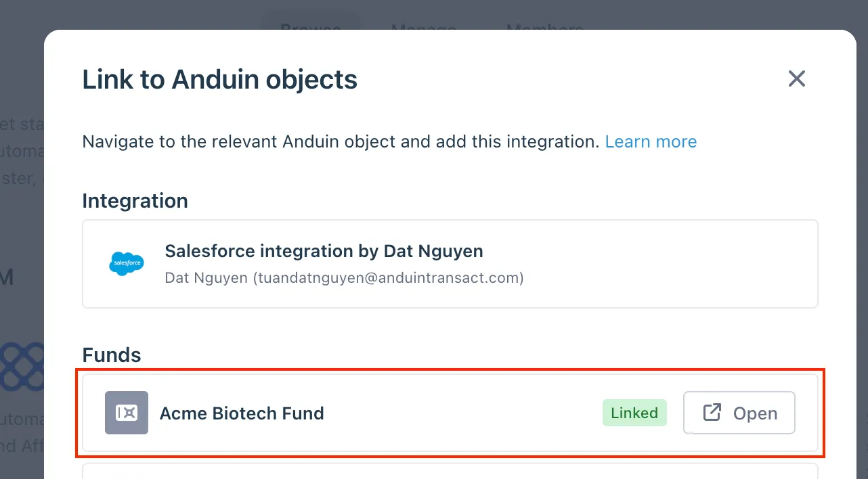Click the blue knot logo behind dialog

click(22, 369)
